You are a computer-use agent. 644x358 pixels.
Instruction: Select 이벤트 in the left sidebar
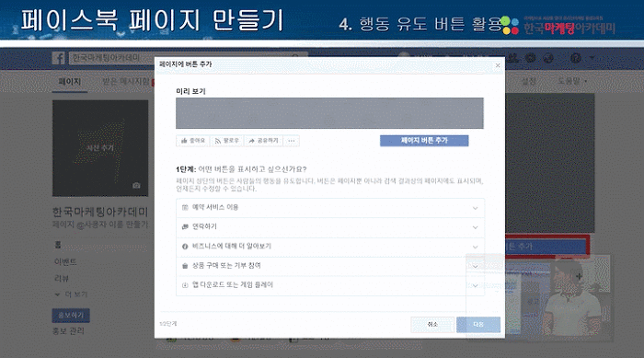[x=65, y=261]
